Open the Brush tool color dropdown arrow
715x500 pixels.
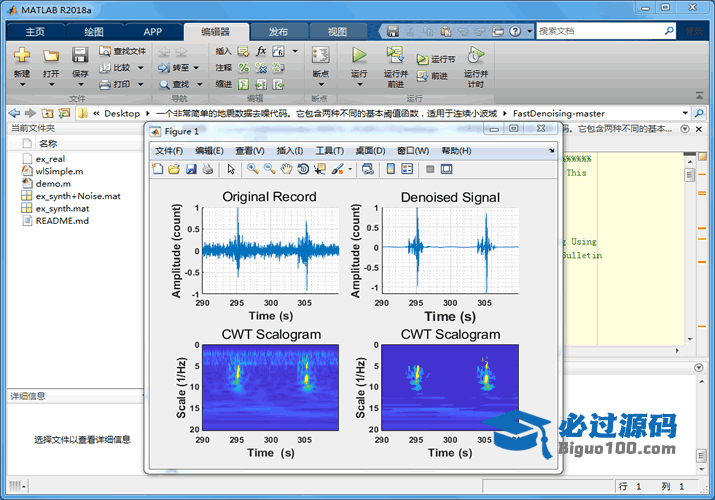350,169
